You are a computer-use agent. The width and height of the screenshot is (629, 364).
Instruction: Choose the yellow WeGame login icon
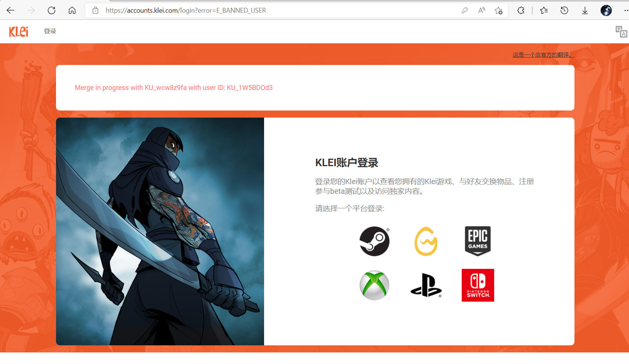point(426,241)
